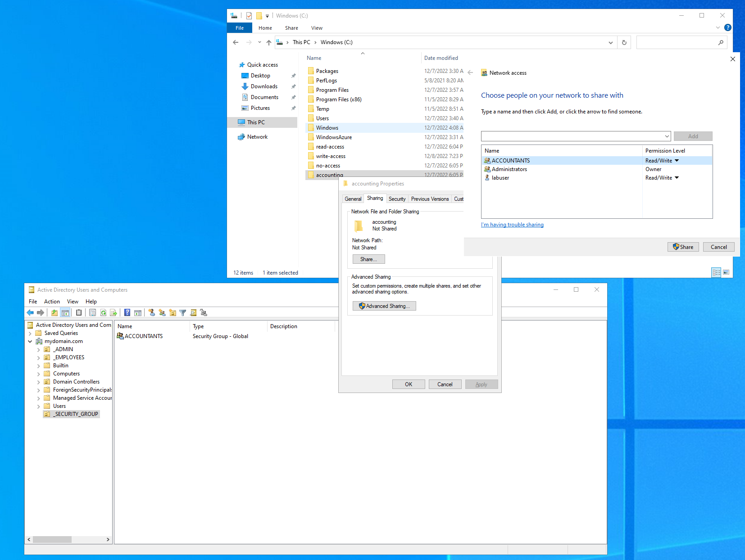Click the Filter funnel icon
Screen dimensions: 745x560
pyautogui.click(x=183, y=312)
